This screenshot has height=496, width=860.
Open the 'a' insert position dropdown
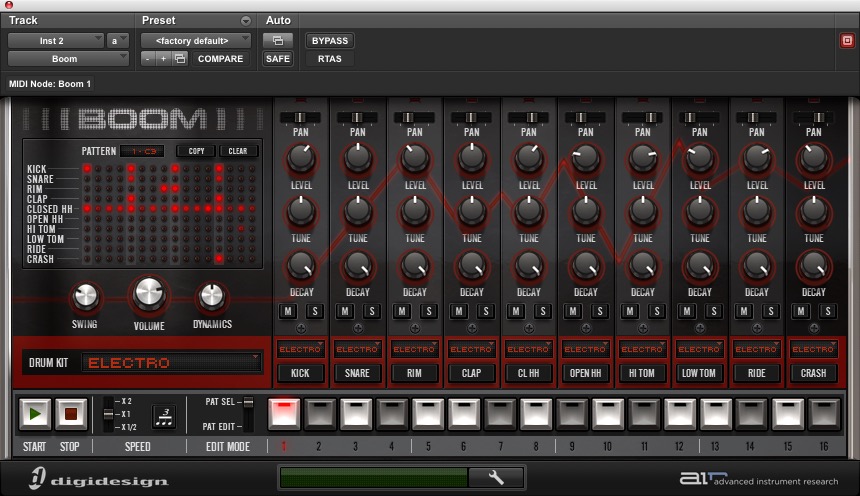pos(117,41)
